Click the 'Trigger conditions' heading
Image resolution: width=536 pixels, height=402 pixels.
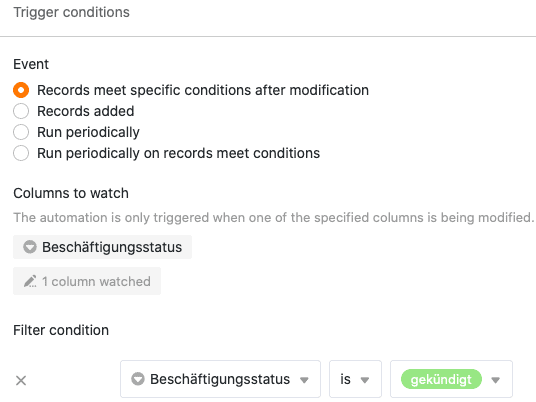point(71,12)
